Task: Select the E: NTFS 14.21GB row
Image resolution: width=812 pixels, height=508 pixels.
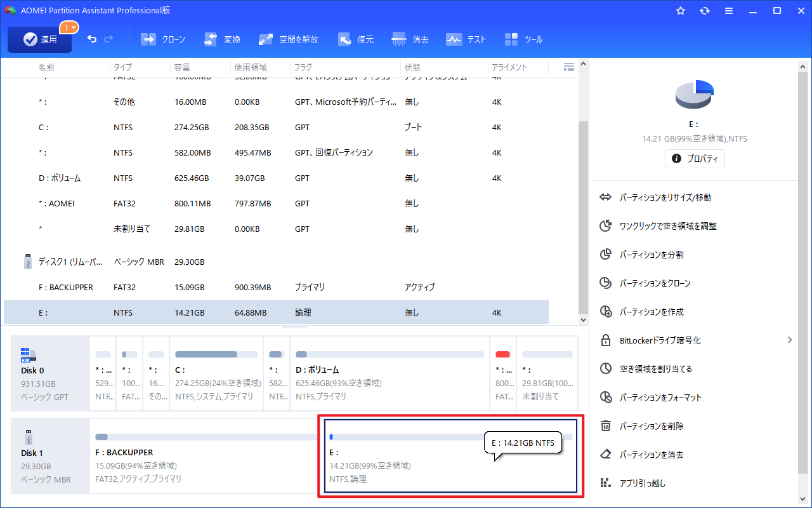Action: (x=276, y=312)
